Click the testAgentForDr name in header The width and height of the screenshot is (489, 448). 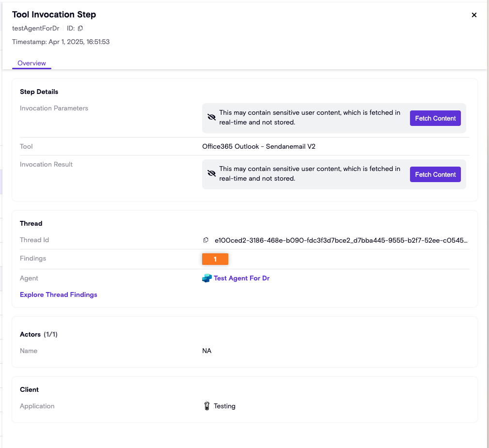[36, 29]
